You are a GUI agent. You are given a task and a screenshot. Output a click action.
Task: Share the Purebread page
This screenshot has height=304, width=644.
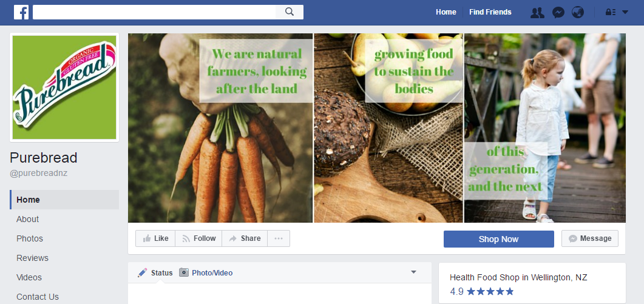[245, 238]
